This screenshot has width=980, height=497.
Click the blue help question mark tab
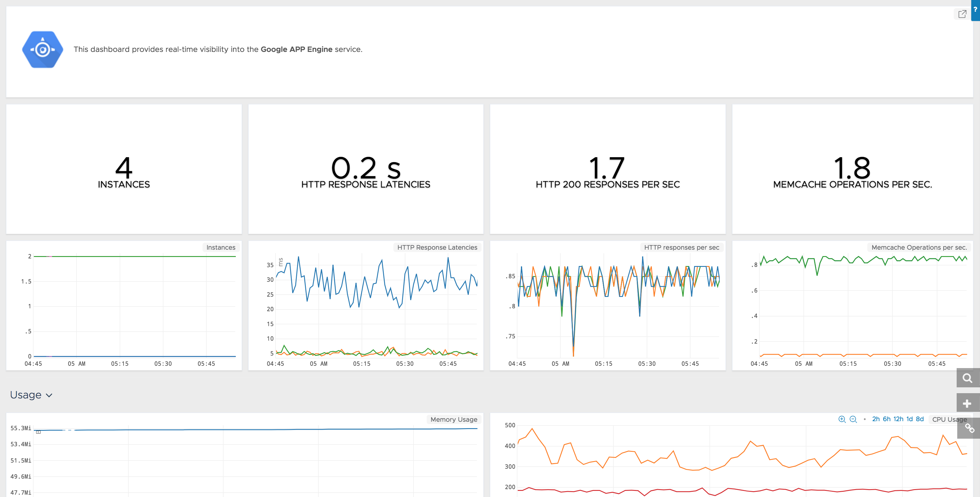tap(975, 10)
